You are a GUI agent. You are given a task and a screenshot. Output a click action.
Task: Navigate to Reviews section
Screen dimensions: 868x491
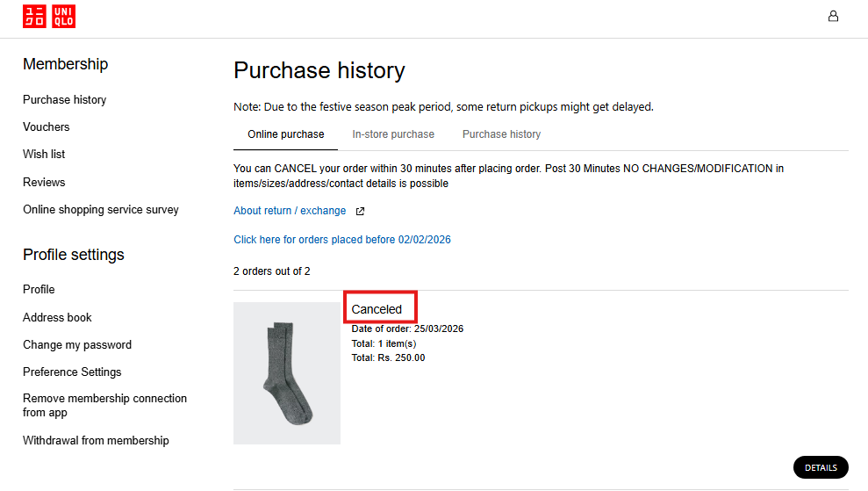44,183
